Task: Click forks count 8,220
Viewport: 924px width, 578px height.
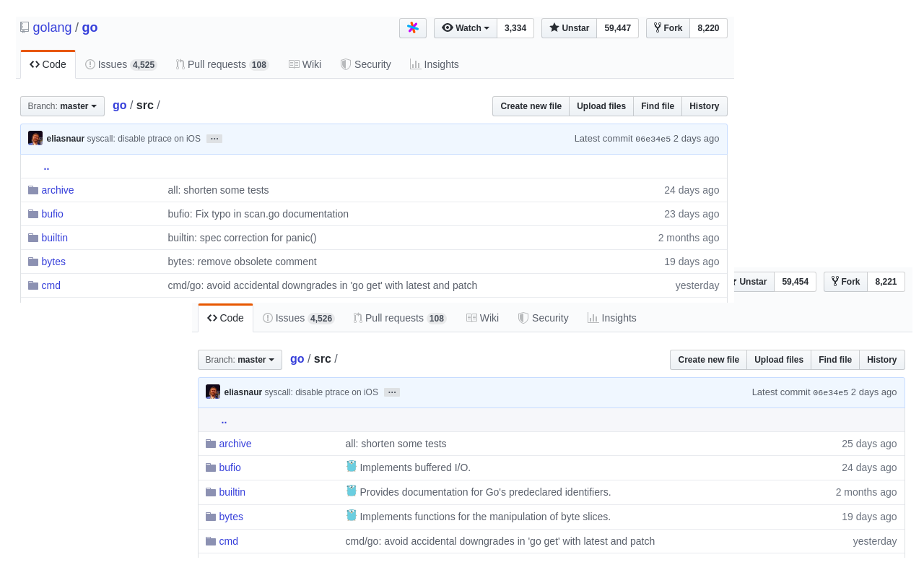Action: (x=708, y=28)
